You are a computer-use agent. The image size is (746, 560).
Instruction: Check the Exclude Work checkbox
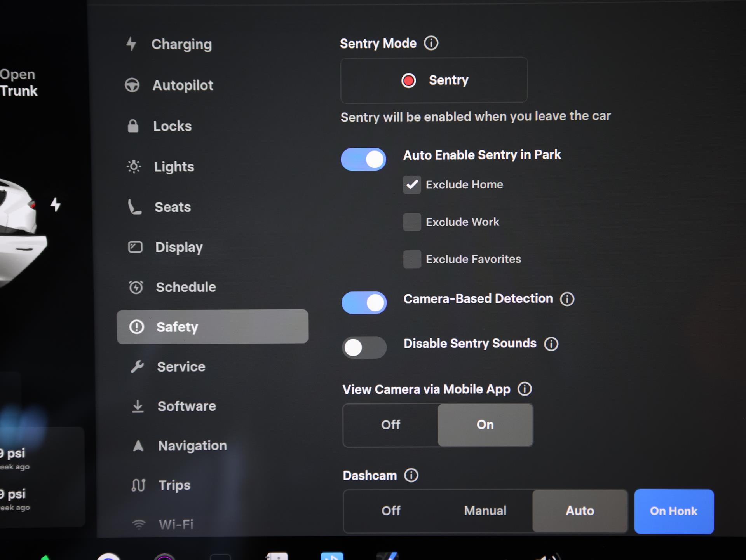412,222
